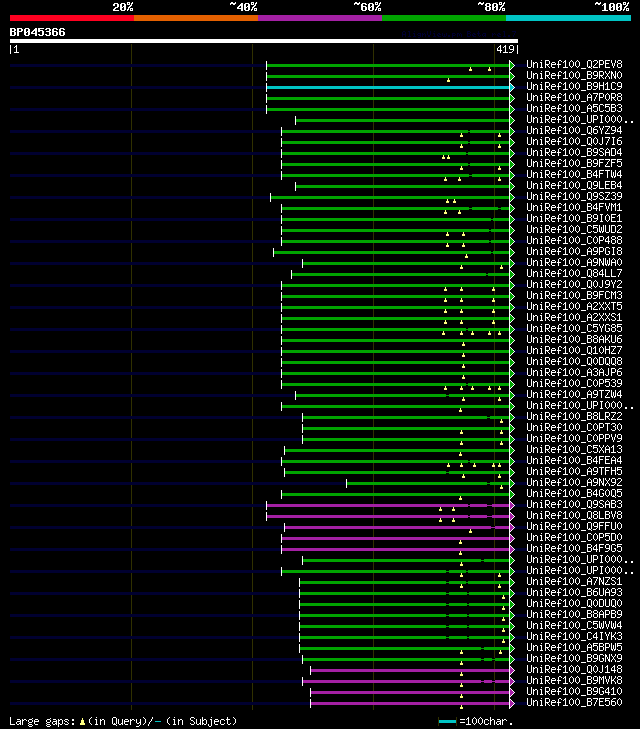Click the UniRef100_B4F9G5 label

574,549
